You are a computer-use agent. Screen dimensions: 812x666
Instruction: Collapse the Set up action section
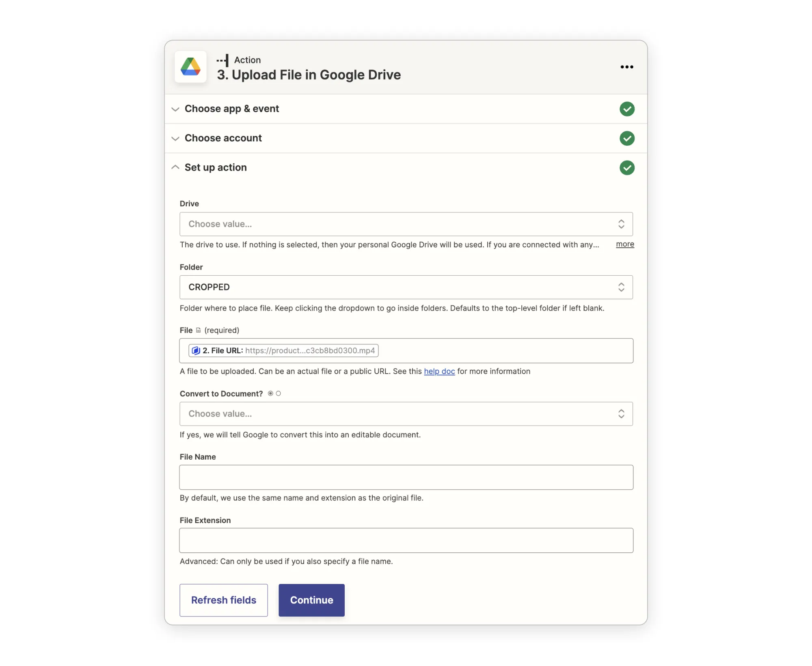[x=406, y=168]
